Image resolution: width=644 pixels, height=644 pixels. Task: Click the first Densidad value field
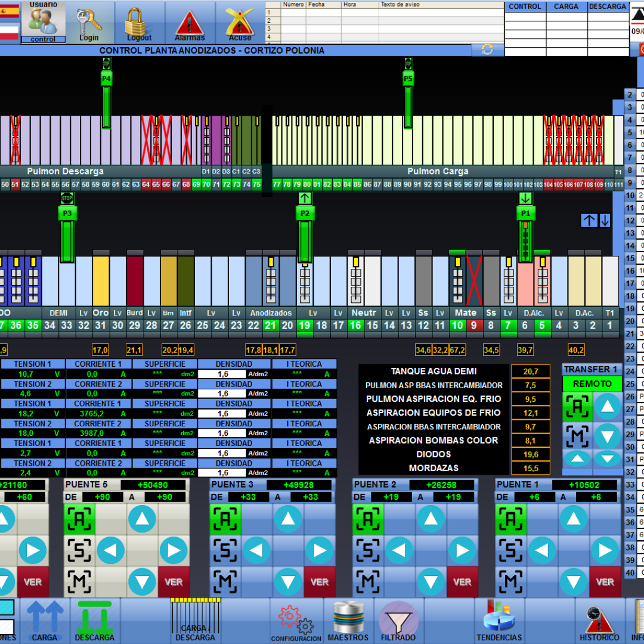(222, 374)
